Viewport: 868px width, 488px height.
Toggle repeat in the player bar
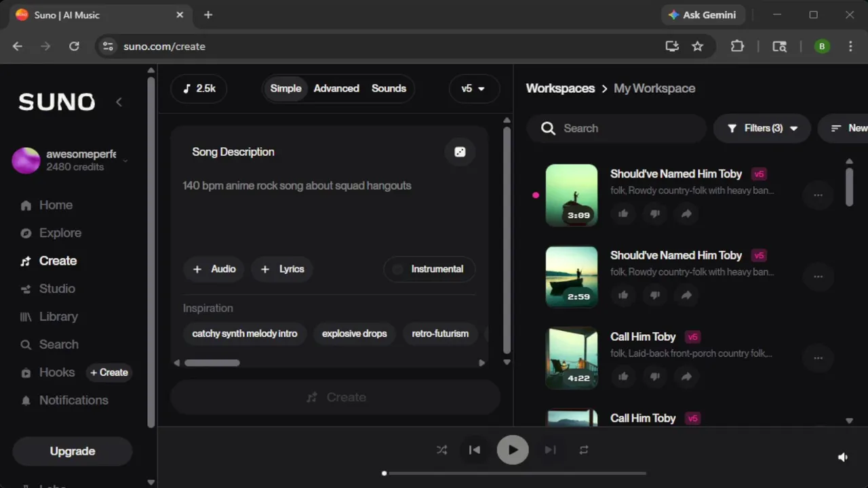click(x=583, y=449)
